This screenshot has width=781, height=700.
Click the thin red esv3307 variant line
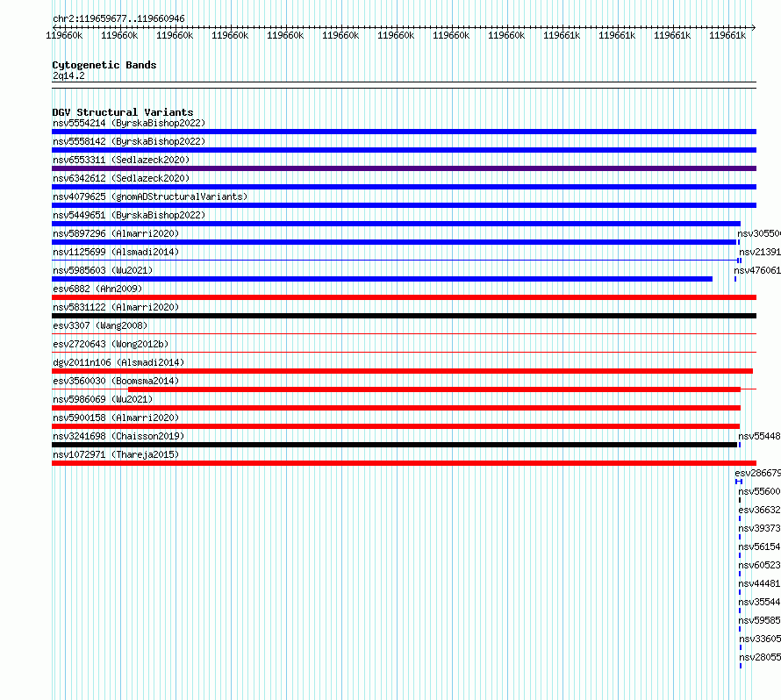click(404, 334)
